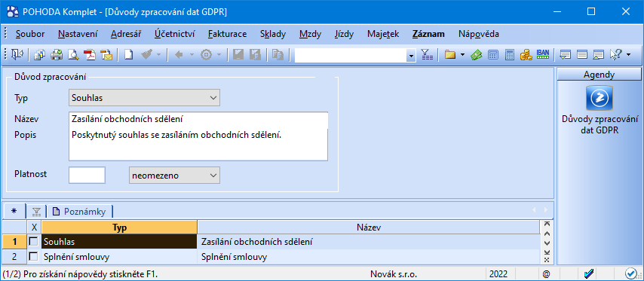
Task: Select Splnění smlouvy cell in Typ column
Action: click(119, 257)
